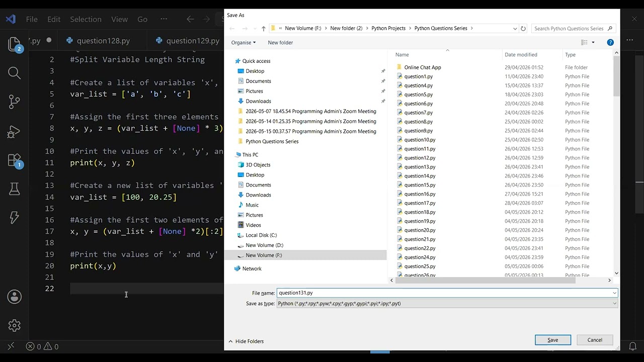Viewport: 644px width, 362px height.
Task: Select the question25.py file
Action: tap(420, 266)
